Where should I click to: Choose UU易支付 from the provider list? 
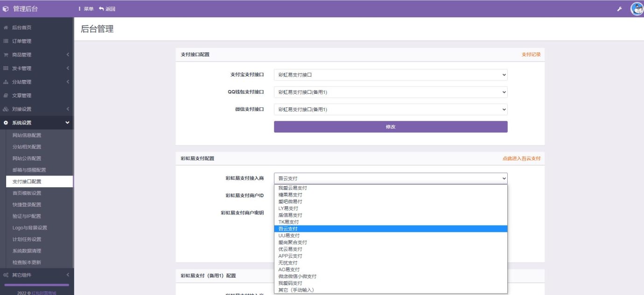pos(391,236)
